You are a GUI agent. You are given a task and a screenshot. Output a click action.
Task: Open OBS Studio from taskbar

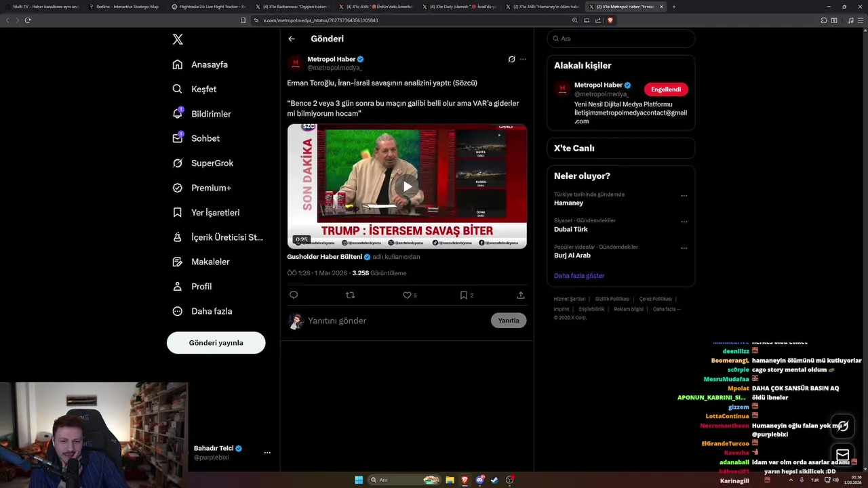(510, 480)
